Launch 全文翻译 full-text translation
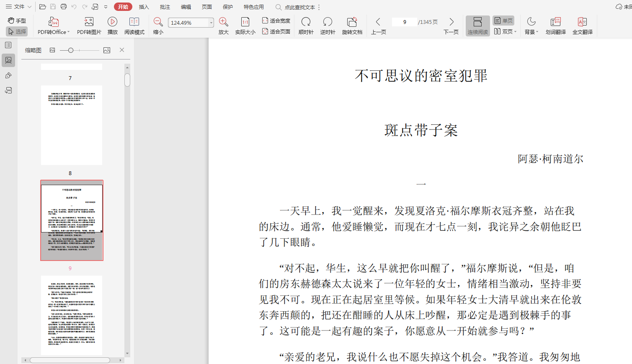Image resolution: width=632 pixels, height=364 pixels. pos(583,26)
